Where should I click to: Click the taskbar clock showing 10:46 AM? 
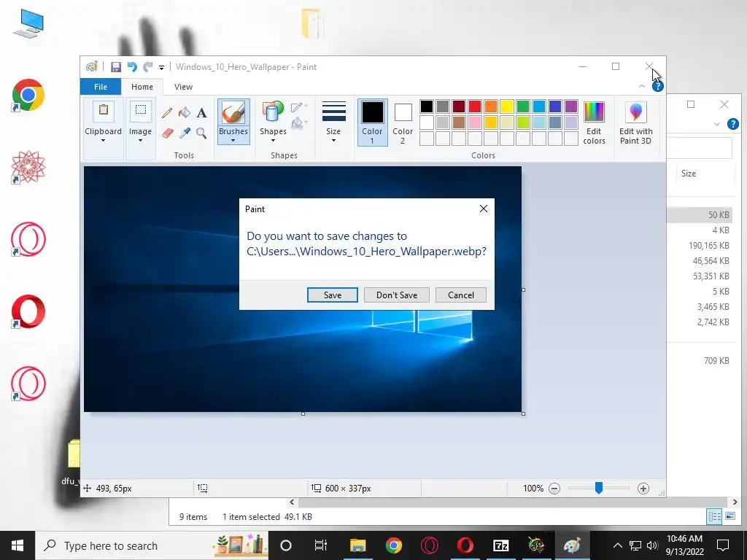684,545
